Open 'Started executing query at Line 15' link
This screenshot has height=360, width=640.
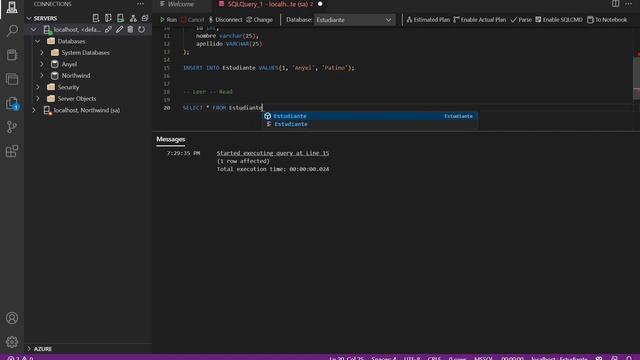(x=273, y=153)
